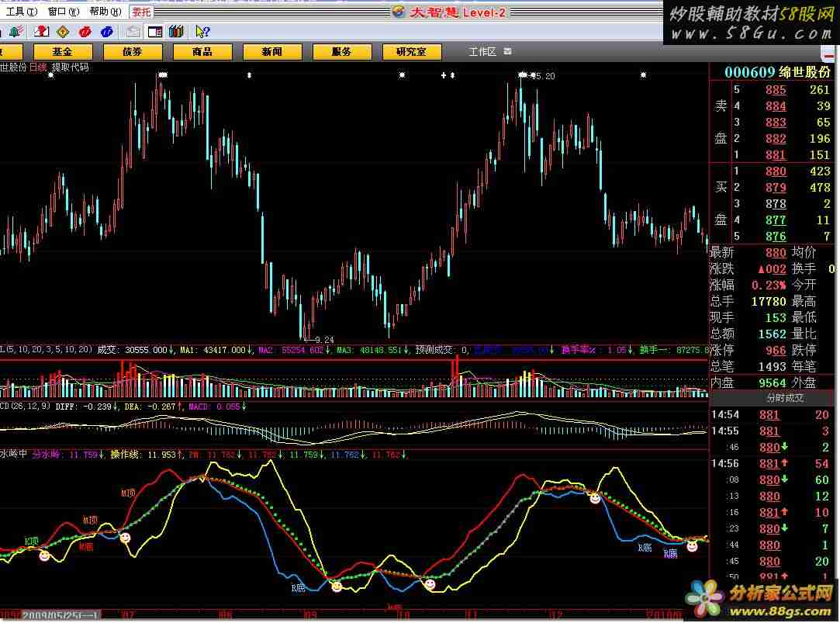The height and width of the screenshot is (623, 840).
Task: Switch to the 研究室 tab
Action: (411, 52)
